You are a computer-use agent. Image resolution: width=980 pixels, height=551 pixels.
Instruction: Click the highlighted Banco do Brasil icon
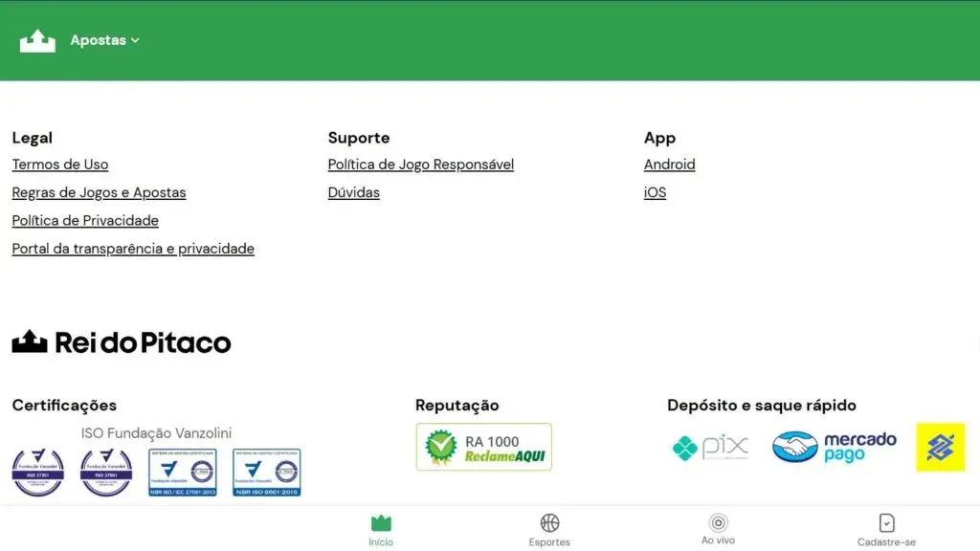click(x=941, y=446)
